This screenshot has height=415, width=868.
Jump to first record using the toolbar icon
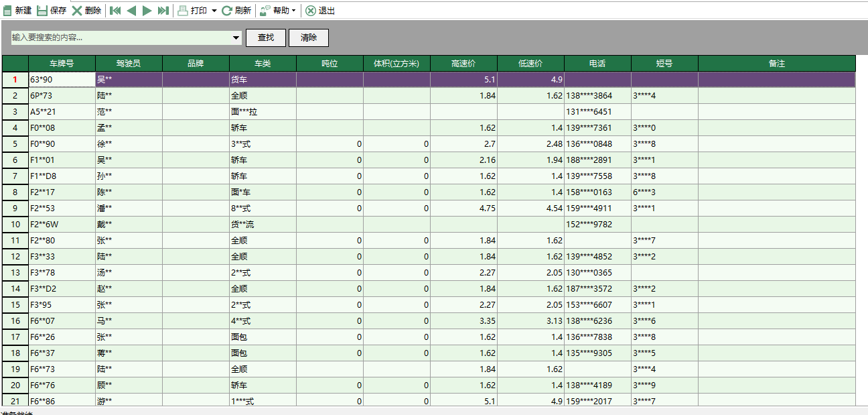pos(115,9)
